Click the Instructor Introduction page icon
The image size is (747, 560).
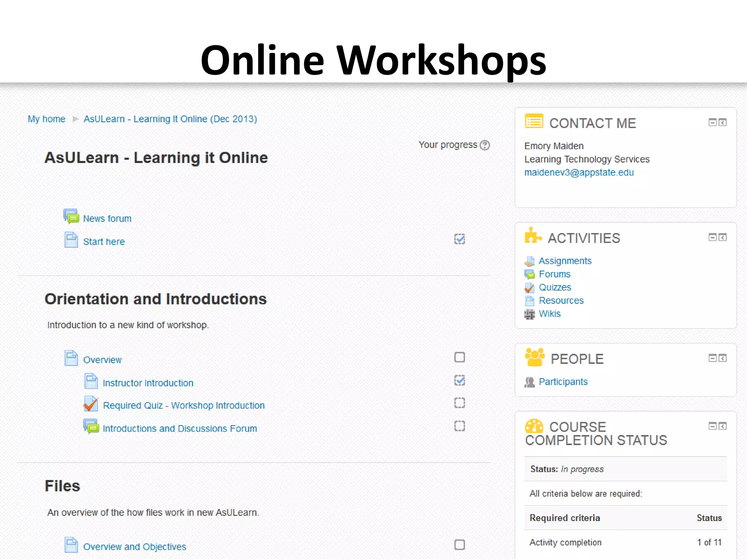click(91, 381)
